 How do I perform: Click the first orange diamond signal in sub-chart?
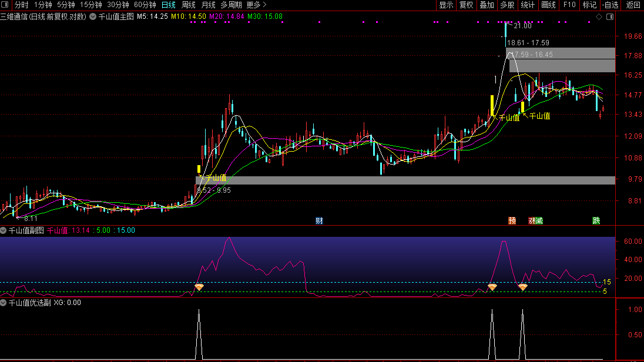click(199, 287)
